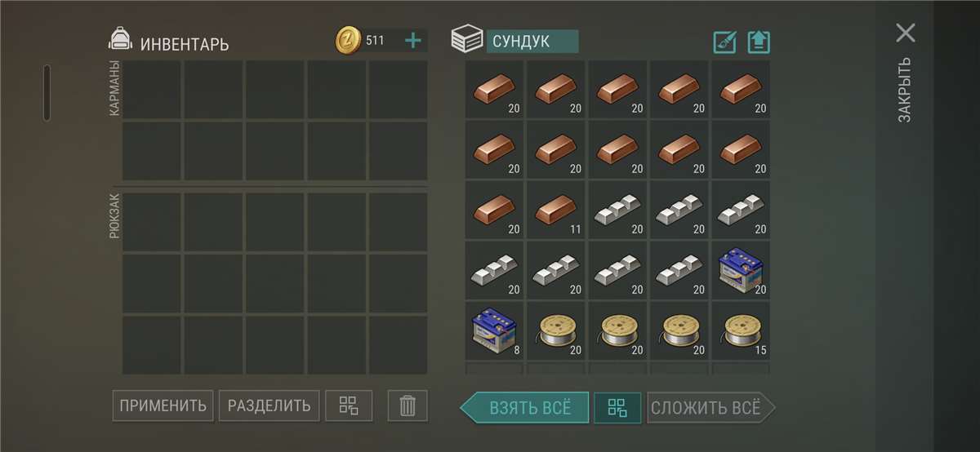Select the copper bar stack of 11
980x452 pixels.
[556, 210]
